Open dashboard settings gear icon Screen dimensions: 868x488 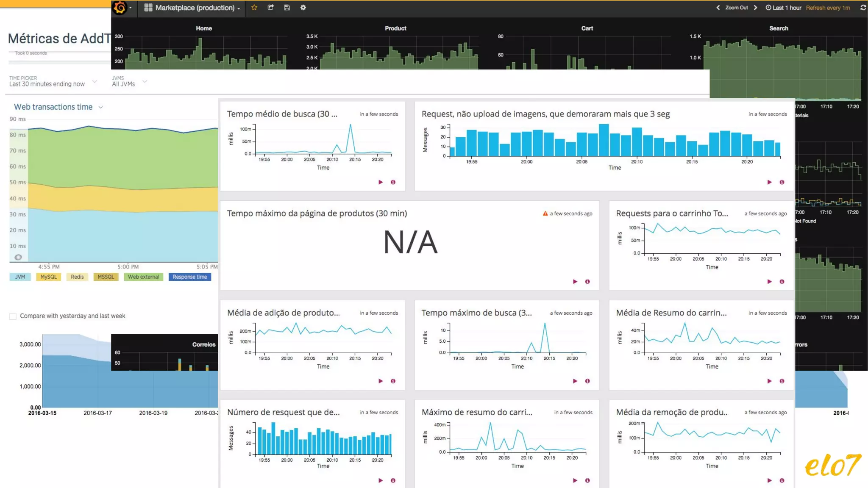(303, 8)
